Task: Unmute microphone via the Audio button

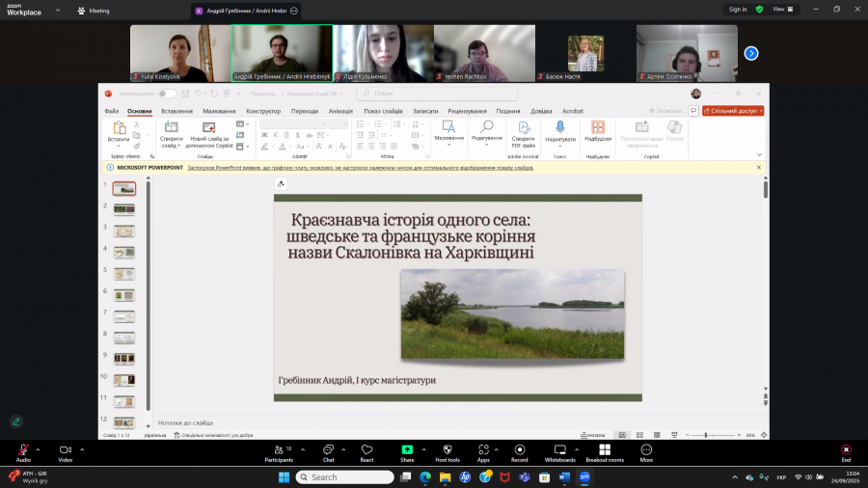Action: tap(23, 450)
